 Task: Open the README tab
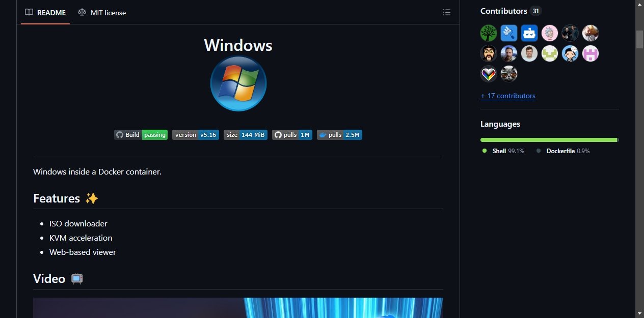click(45, 12)
